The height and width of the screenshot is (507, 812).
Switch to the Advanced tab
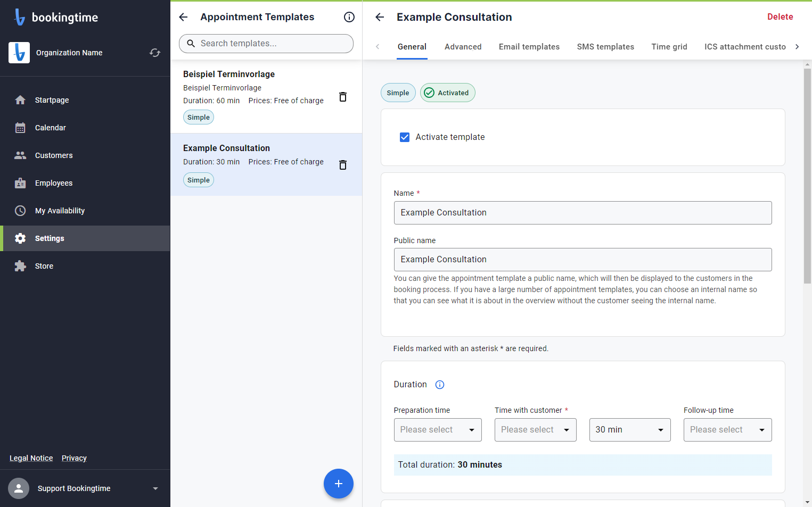[x=463, y=47]
